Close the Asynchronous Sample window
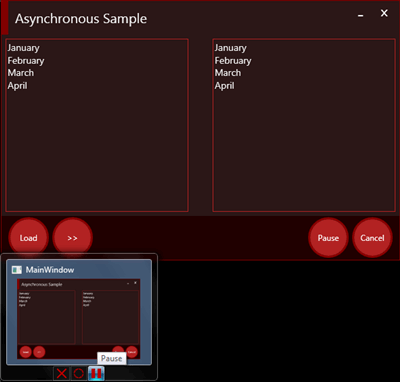400x382 pixels. pyautogui.click(x=384, y=13)
